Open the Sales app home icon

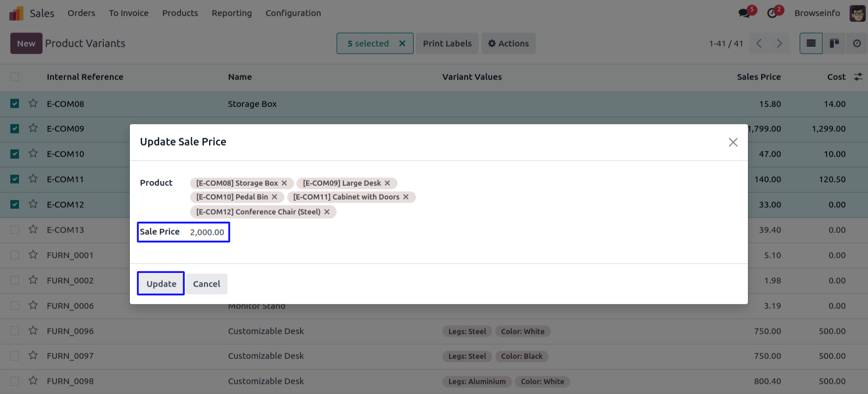pyautogui.click(x=17, y=13)
